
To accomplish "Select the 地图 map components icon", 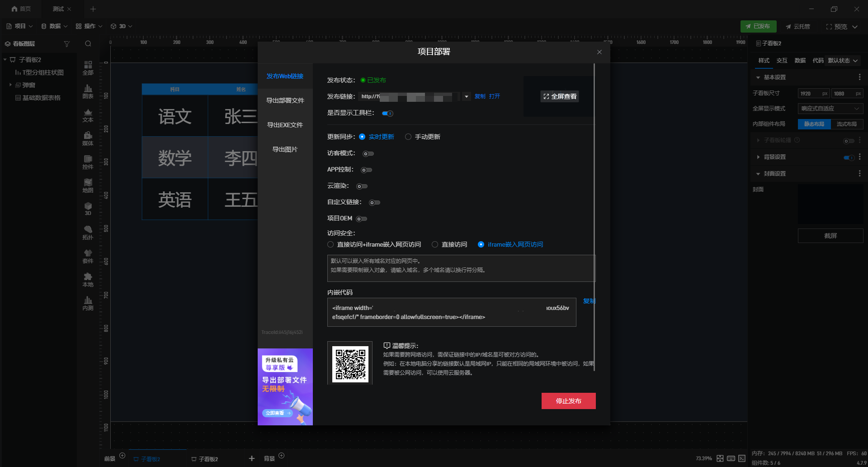I will (x=88, y=186).
